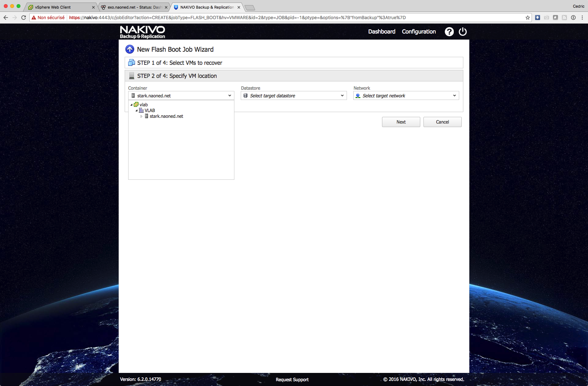Reload the page with browser refresh icon

click(x=24, y=18)
